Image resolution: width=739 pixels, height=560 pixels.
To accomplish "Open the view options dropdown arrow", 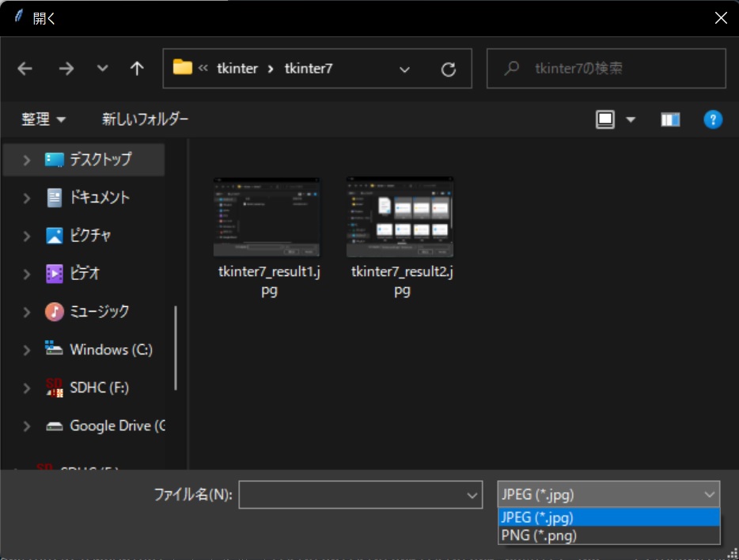I will point(630,119).
